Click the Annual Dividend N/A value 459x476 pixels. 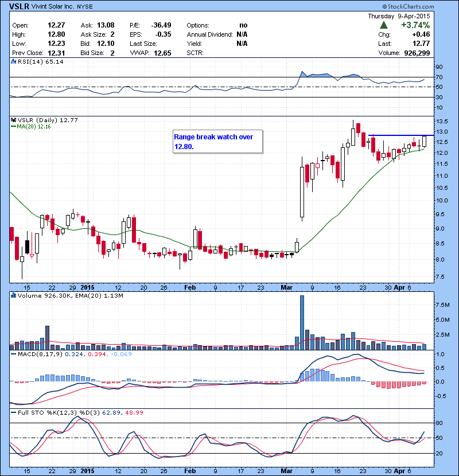[x=242, y=34]
